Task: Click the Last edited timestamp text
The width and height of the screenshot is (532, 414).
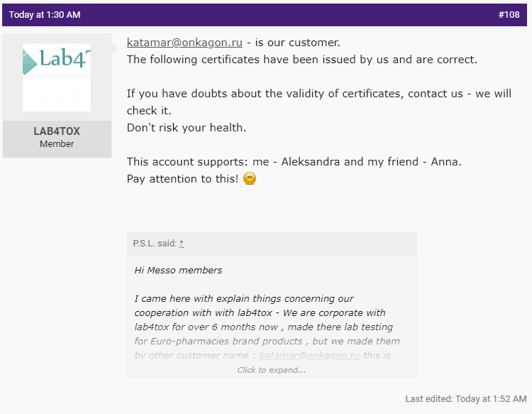Action: pos(465,399)
